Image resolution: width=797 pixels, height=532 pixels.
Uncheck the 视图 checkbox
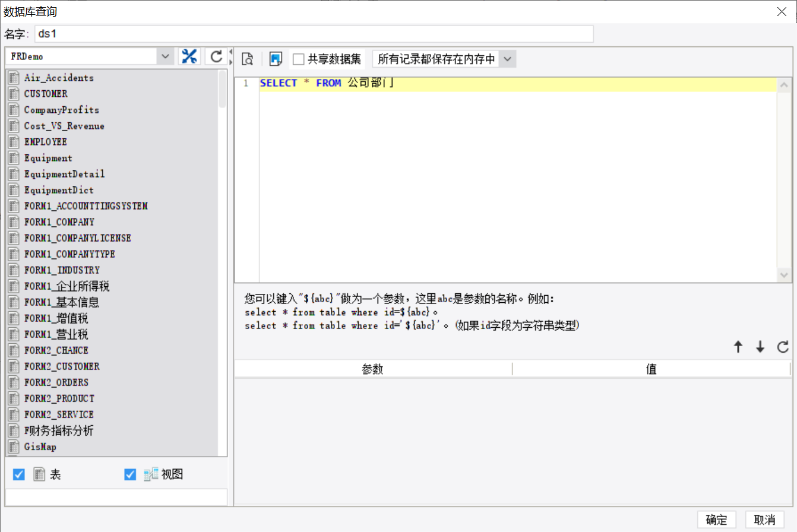[x=130, y=474]
